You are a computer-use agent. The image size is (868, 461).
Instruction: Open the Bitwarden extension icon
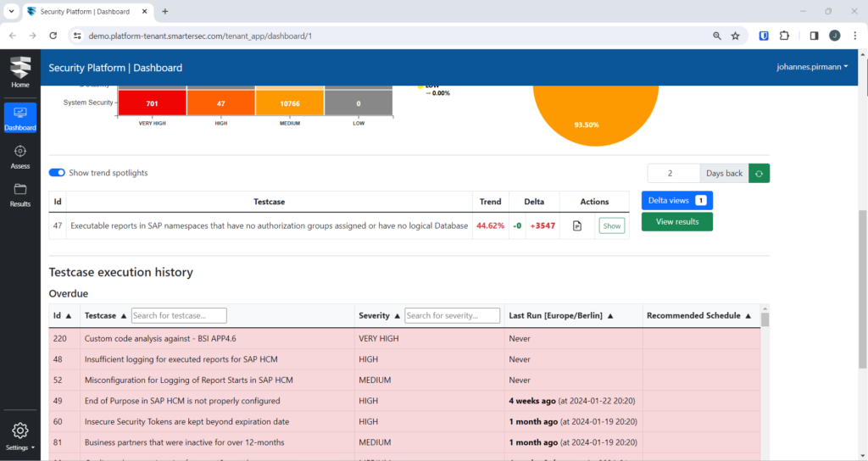tap(764, 36)
